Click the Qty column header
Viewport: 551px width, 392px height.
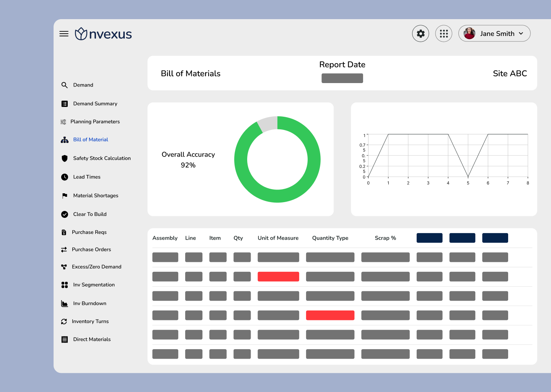(x=238, y=238)
